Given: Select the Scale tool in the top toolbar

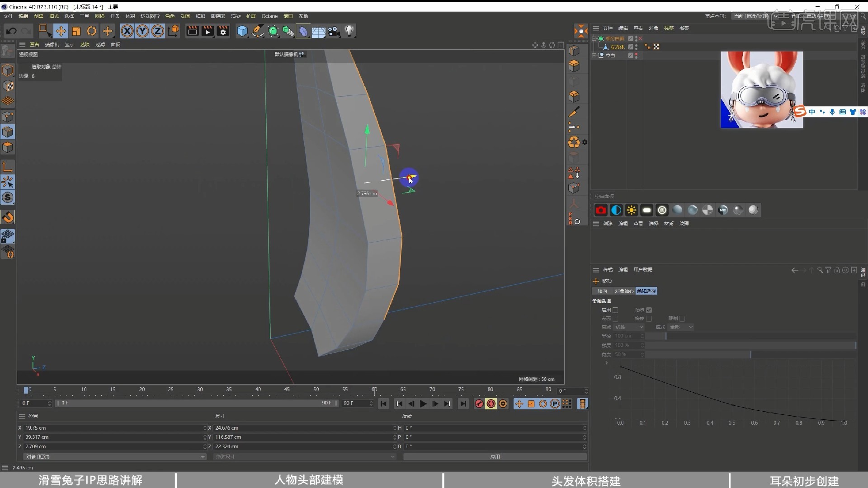Looking at the screenshot, I should (76, 31).
